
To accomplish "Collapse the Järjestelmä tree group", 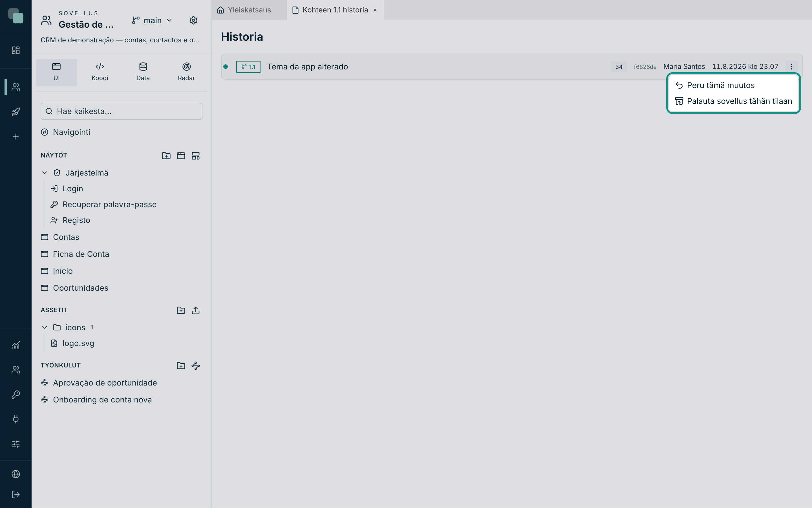I will point(45,173).
